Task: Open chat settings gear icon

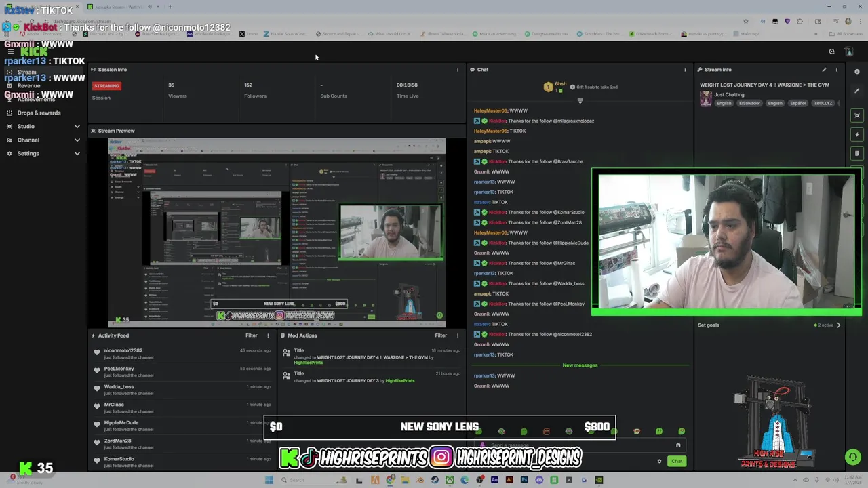Action: pos(659,462)
